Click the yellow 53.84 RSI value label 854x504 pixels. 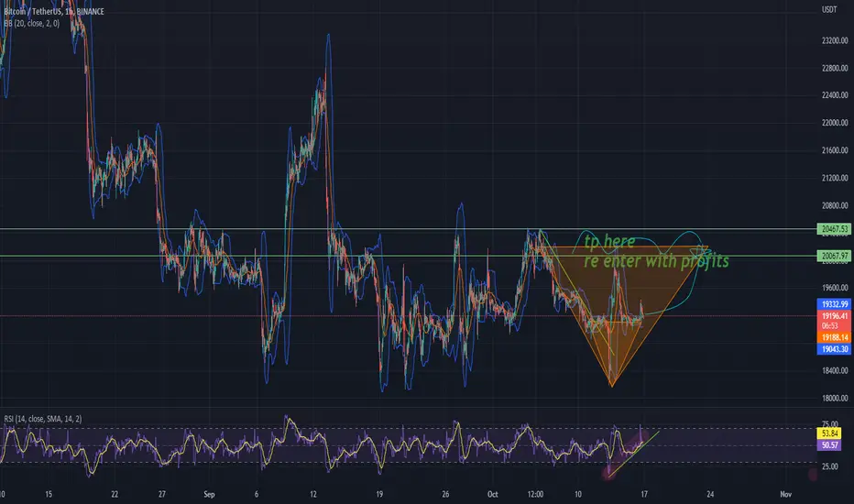pos(829,433)
